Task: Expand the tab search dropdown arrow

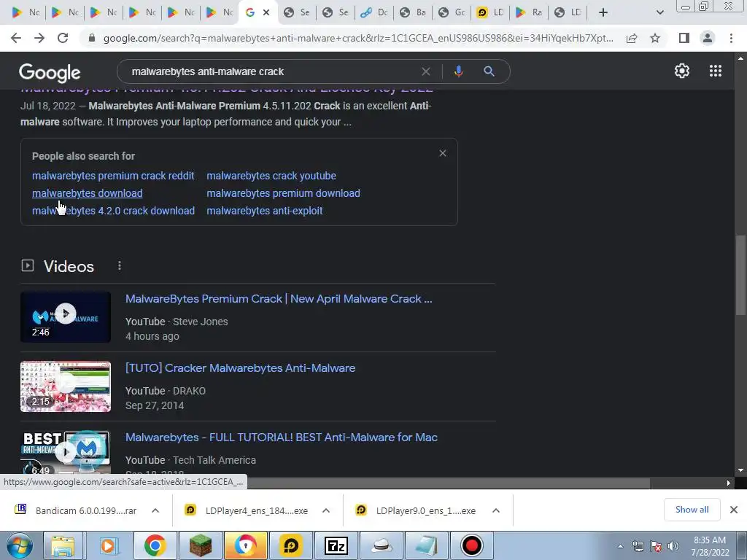Action: 659,12
